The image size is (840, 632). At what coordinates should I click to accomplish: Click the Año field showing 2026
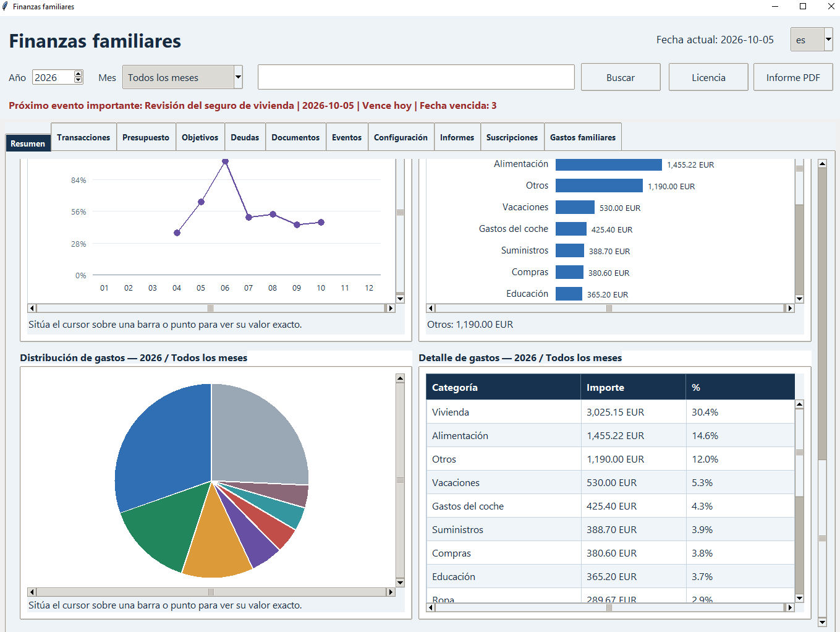(53, 77)
